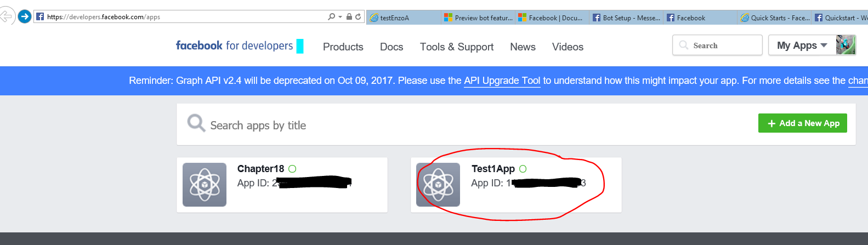Screen dimensions: 868x245
Task: Click the magnifier search icon in address bar
Action: pyautogui.click(x=331, y=17)
